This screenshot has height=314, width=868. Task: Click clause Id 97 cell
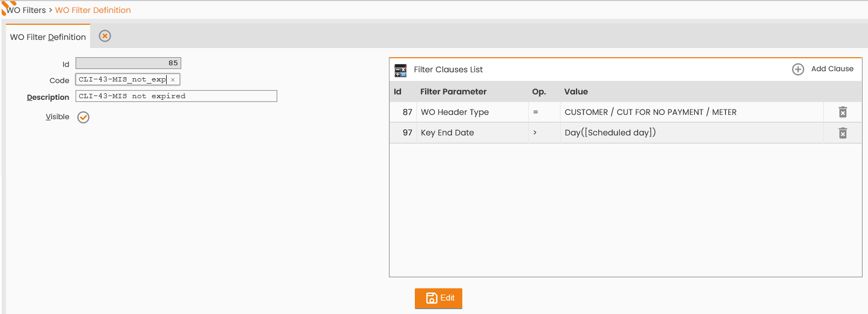(x=403, y=133)
